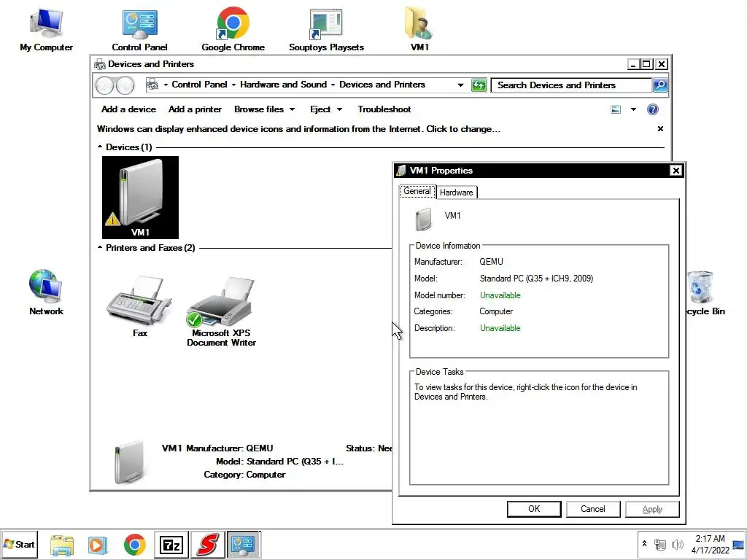Click OK in VM1 Properties
Image resolution: width=747 pixels, height=560 pixels.
coord(534,509)
